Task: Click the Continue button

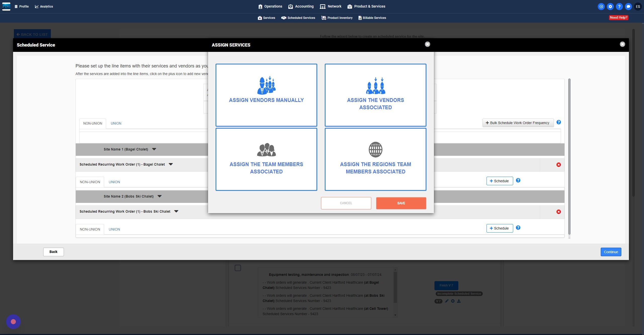Action: tap(611, 252)
